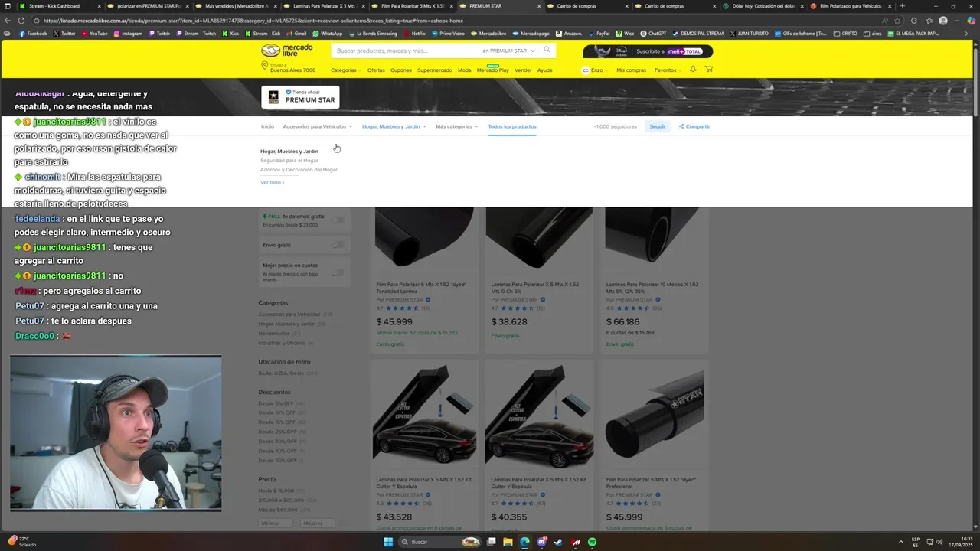Toggle Mejor precio en cuotas switch
This screenshot has width=980, height=551.
pos(337,272)
